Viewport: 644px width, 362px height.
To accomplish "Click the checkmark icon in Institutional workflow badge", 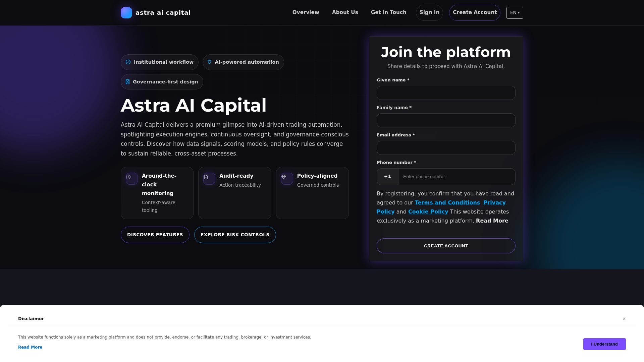I will (x=128, y=62).
